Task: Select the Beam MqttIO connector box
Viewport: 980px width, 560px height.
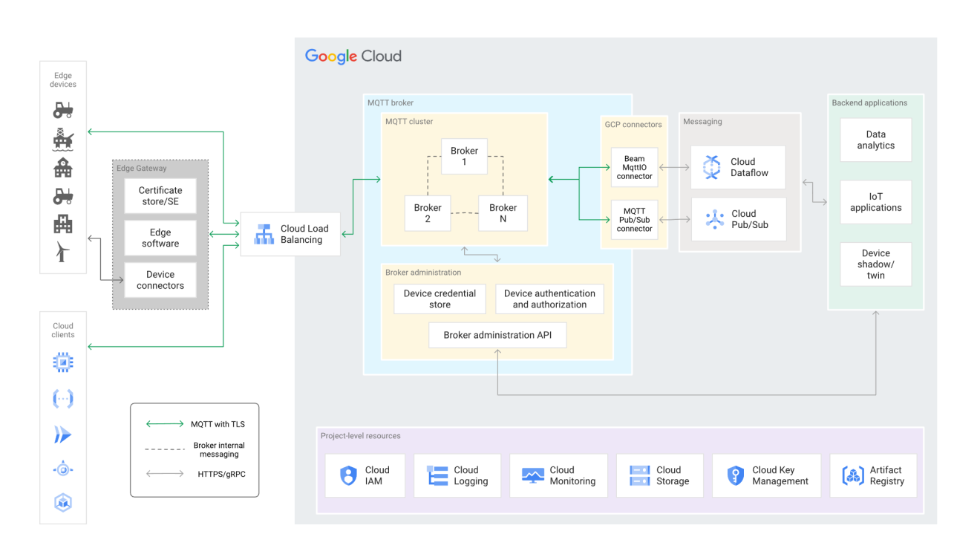Action: [x=634, y=167]
